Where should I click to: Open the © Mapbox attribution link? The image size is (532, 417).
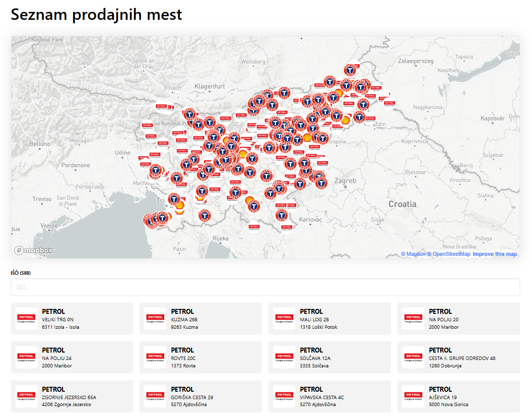click(x=413, y=254)
